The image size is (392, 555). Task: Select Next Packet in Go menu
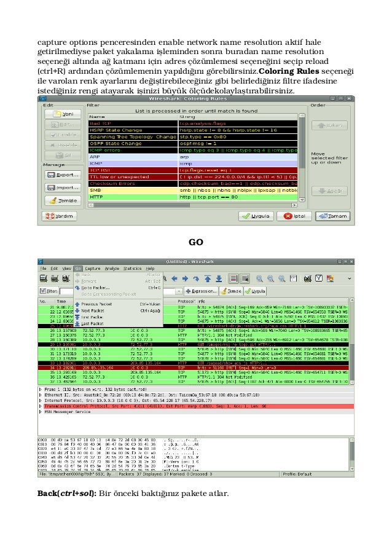[x=118, y=311]
